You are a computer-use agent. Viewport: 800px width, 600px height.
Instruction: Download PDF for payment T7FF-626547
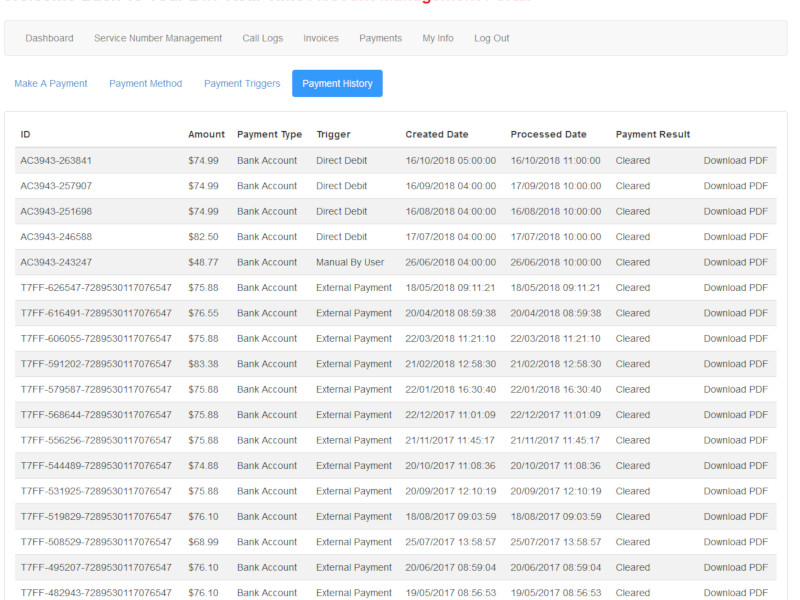(736, 287)
